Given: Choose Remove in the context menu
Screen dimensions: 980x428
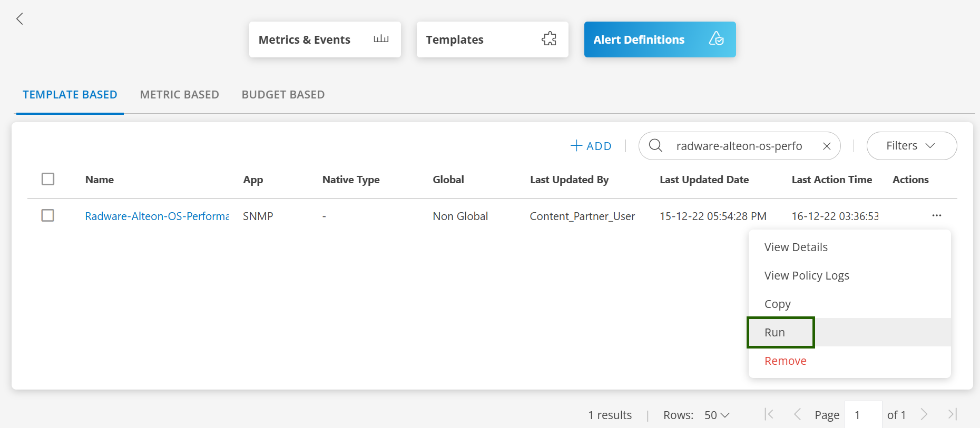Looking at the screenshot, I should pos(785,361).
